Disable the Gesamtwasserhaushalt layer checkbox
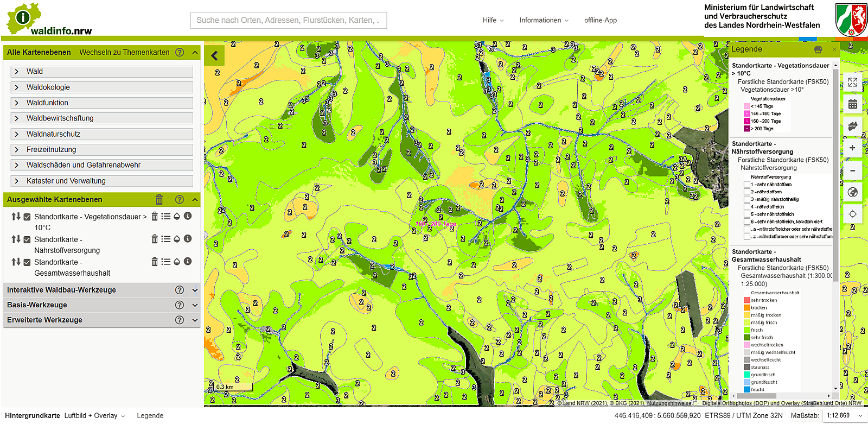Viewport: 868px width, 424px height. [27, 262]
